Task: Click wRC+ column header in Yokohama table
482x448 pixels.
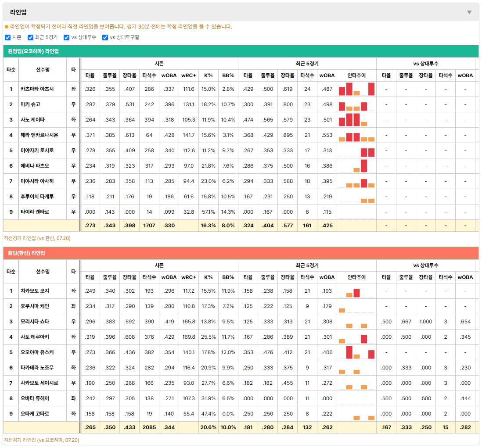Action: (x=188, y=75)
